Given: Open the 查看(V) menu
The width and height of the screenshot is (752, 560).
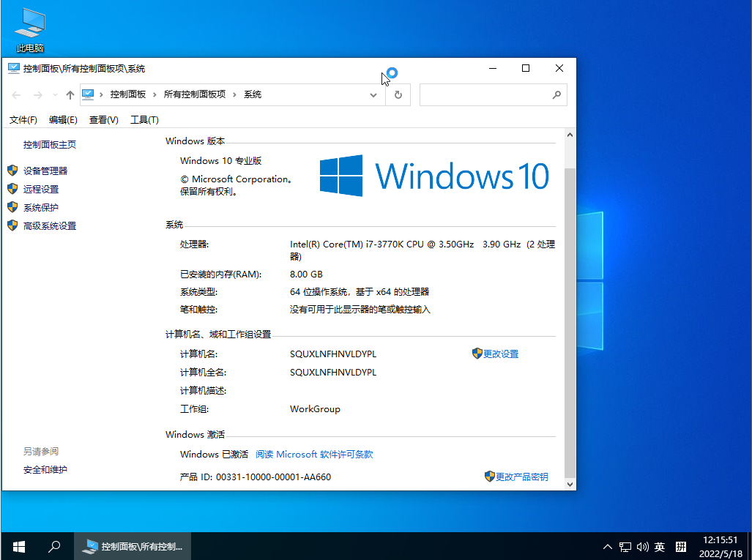Looking at the screenshot, I should [x=103, y=120].
